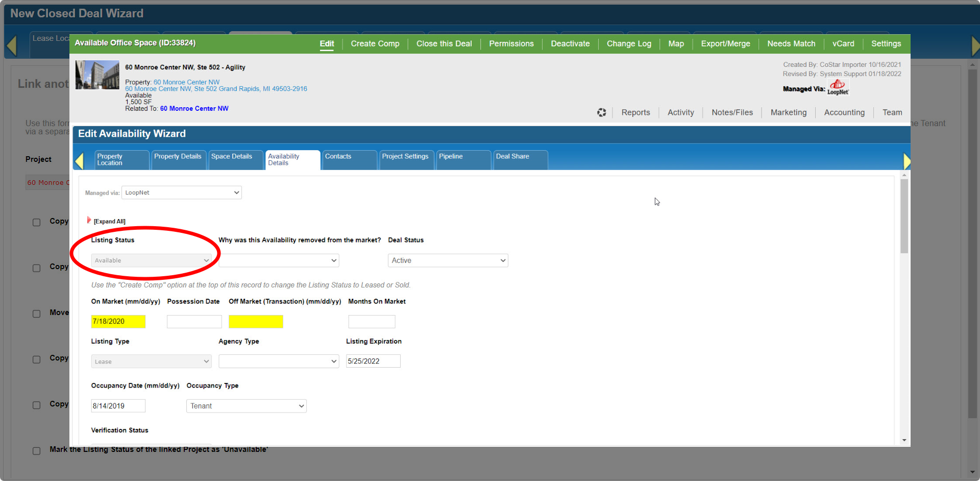Click the LoopNet logo beside Managed Via
Screen dimensions: 980x481
click(x=838, y=88)
